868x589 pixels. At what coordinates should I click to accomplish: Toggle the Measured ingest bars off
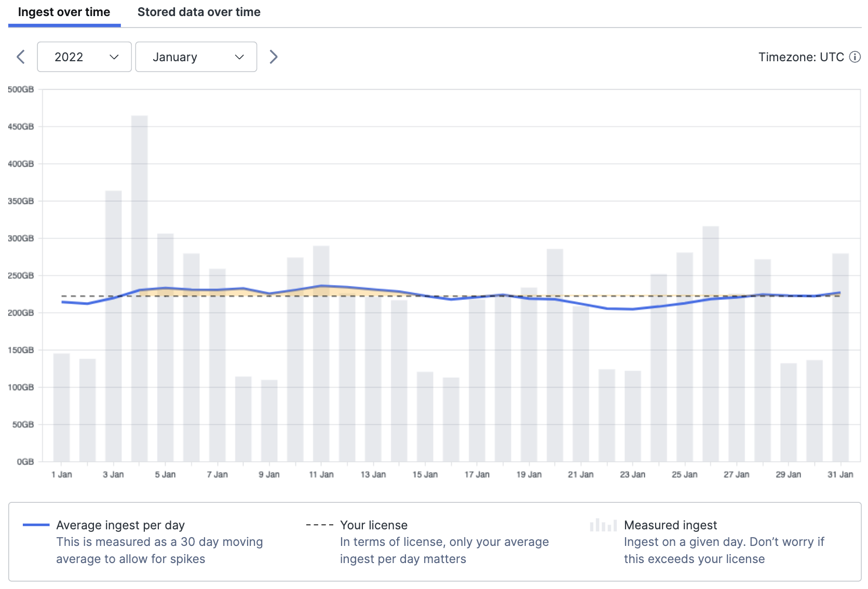pyautogui.click(x=670, y=525)
